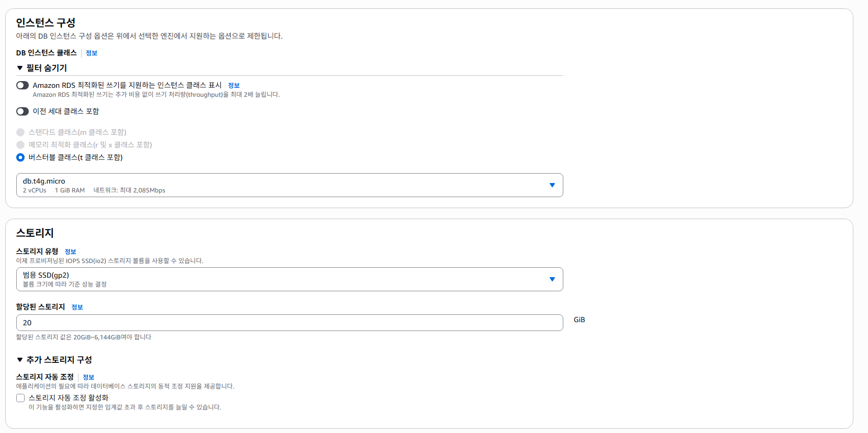
Task: Collapse the 필터 숨기기 section
Action: 47,68
